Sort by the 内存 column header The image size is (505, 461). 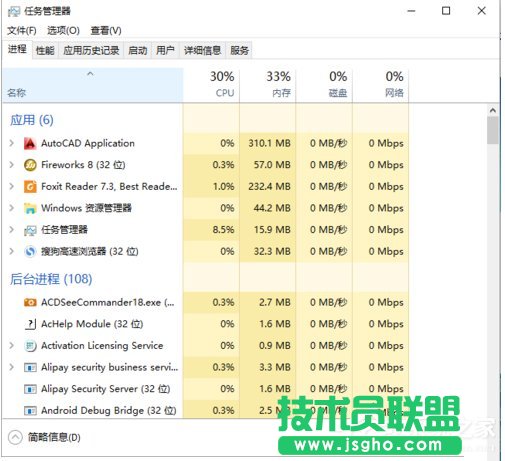coord(268,85)
